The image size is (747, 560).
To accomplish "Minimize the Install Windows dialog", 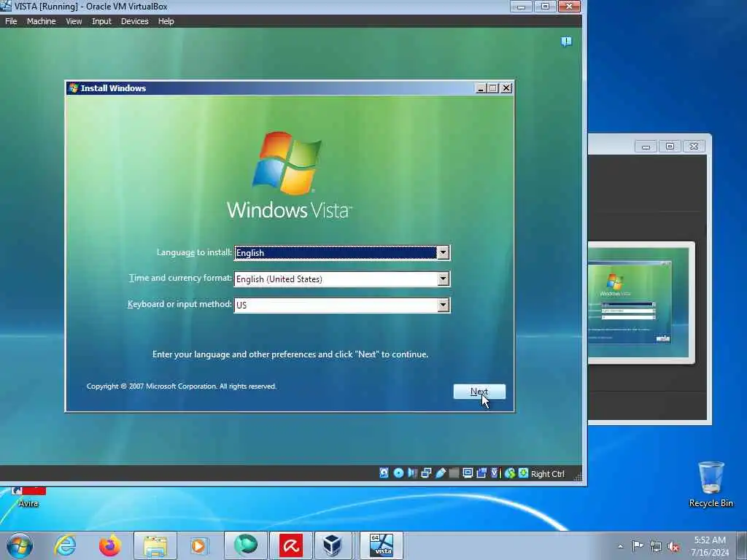I will point(481,88).
